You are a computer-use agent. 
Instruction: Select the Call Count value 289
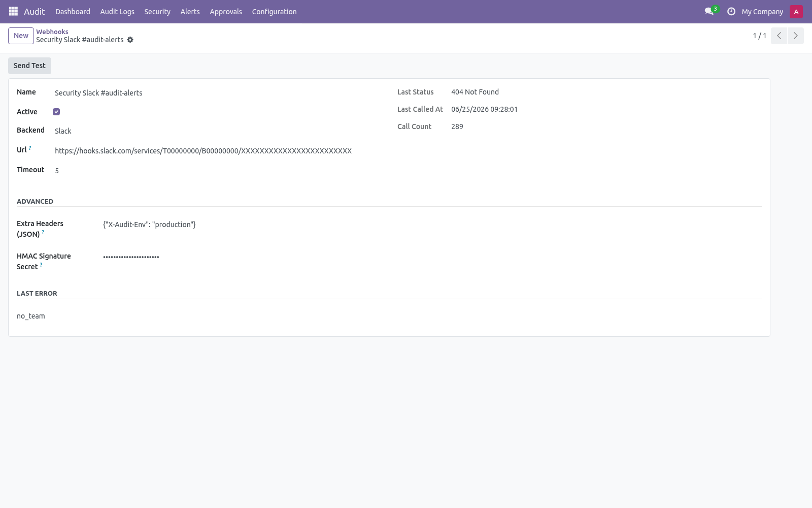[x=457, y=126]
